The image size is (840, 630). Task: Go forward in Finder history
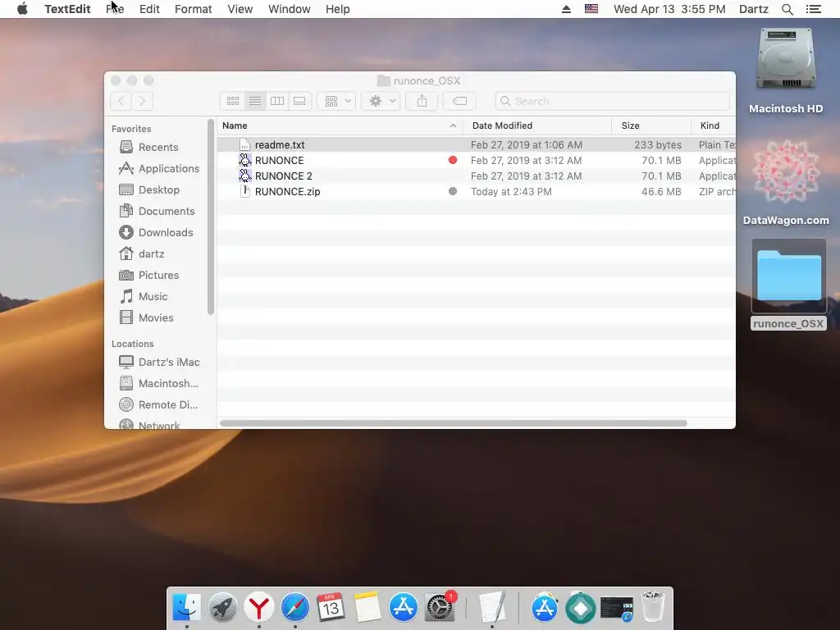pyautogui.click(x=143, y=101)
